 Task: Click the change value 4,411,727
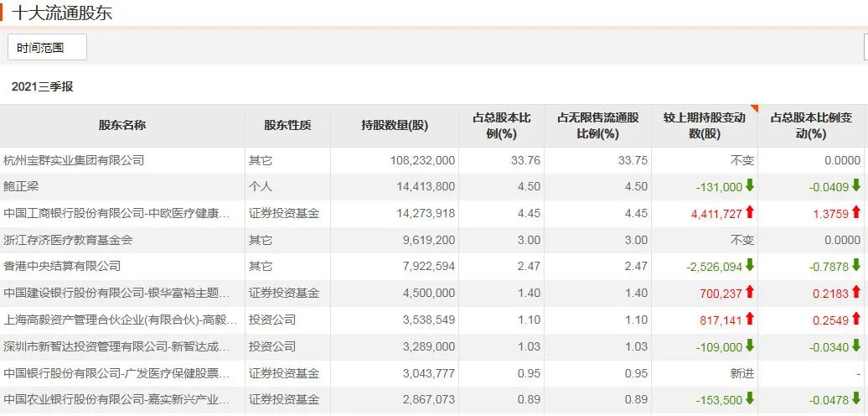pyautogui.click(x=716, y=213)
